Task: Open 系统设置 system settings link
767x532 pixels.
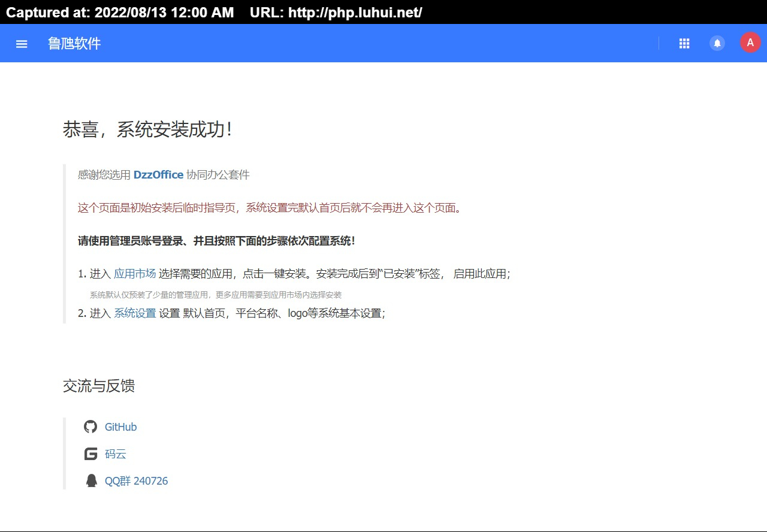Action: 135,313
